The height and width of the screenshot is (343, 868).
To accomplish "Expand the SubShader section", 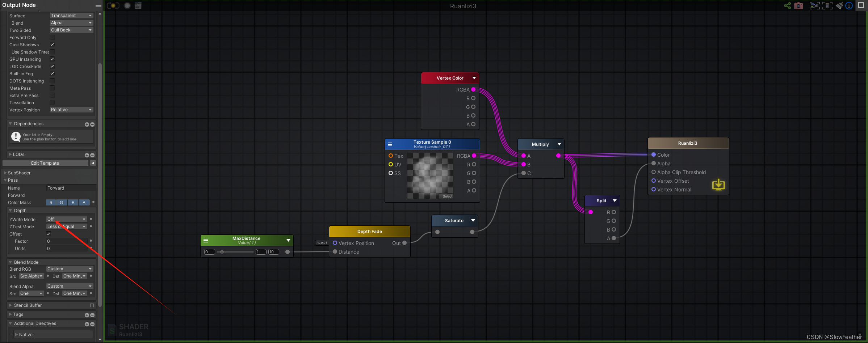I will coord(5,173).
